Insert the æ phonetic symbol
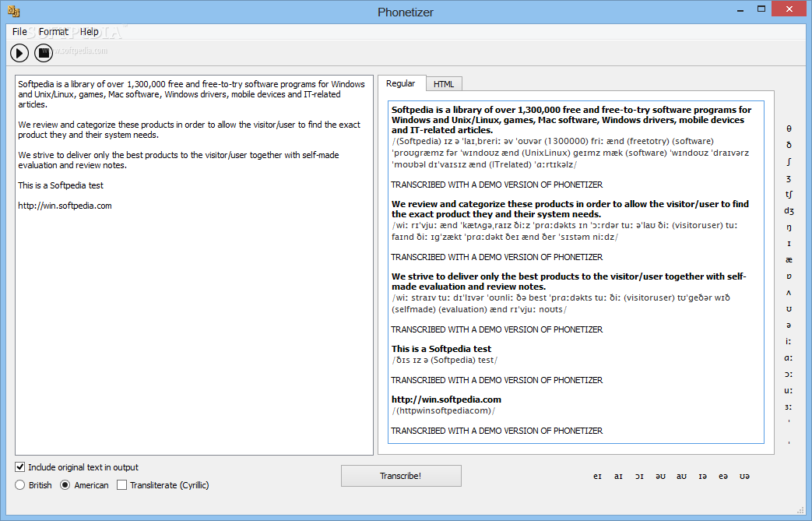The width and height of the screenshot is (812, 521). [x=789, y=260]
